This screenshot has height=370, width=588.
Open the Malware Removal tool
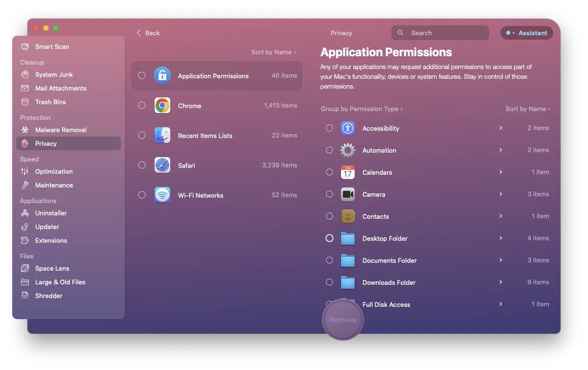coord(61,130)
